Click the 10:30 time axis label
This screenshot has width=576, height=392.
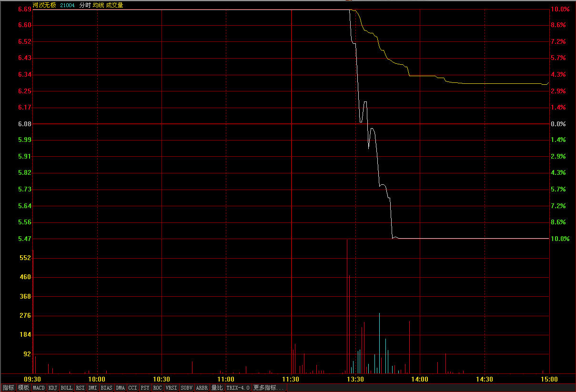(x=162, y=379)
